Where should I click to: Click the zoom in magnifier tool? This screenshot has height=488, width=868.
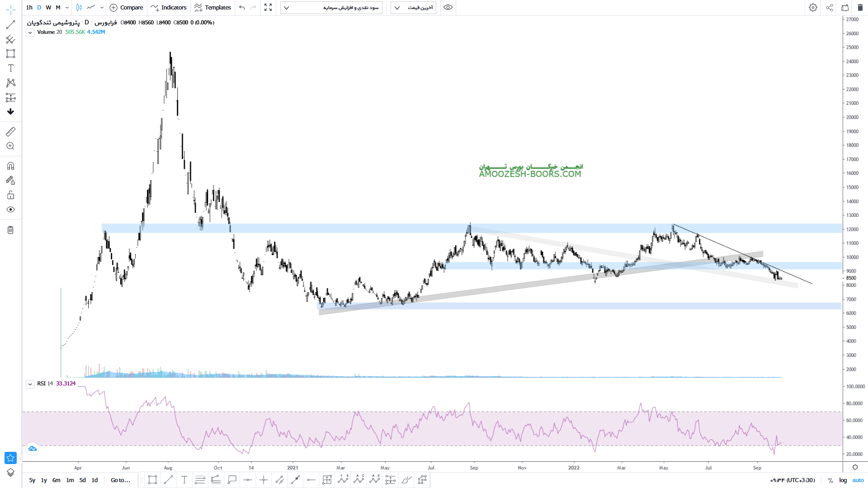(x=10, y=146)
